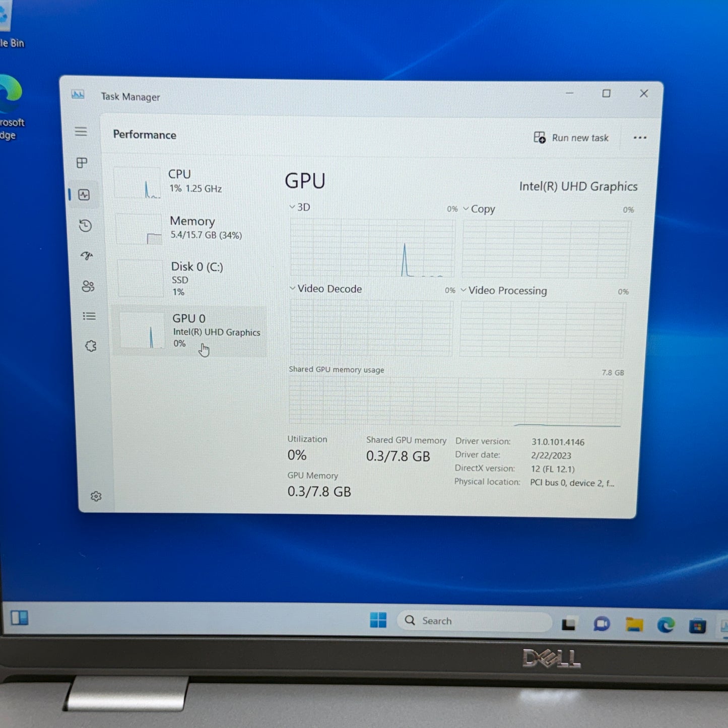Click the Copy engine usage graph
Viewport: 728px width, 728px height.
[546, 249]
